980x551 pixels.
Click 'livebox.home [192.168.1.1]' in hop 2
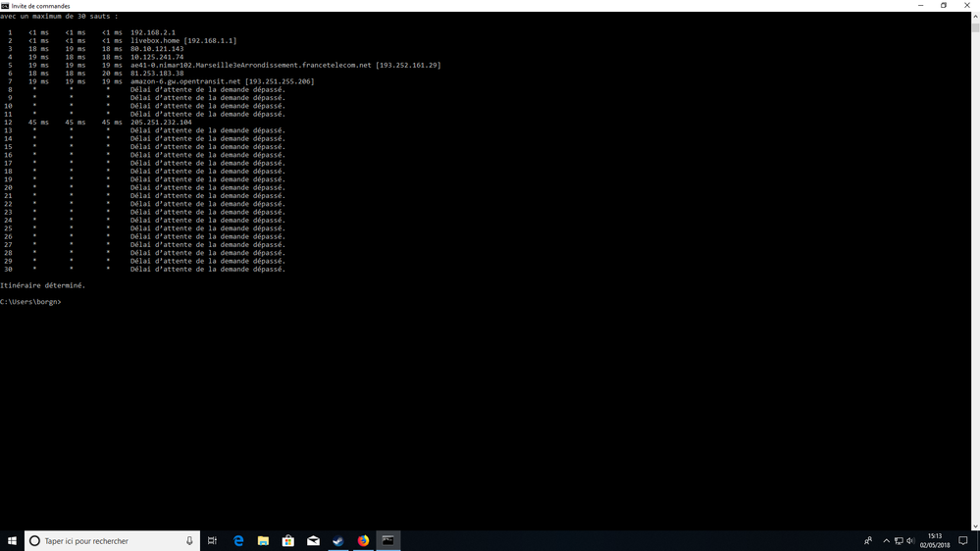[183, 40]
